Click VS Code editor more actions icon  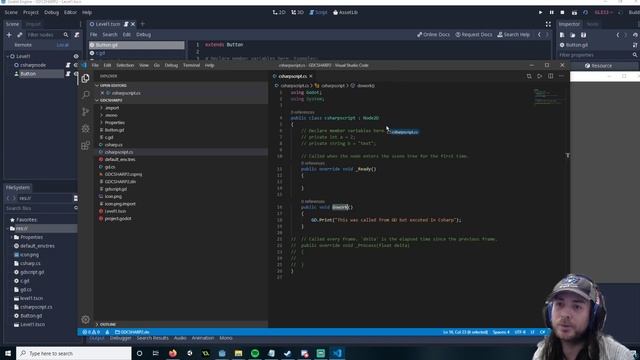tap(561, 76)
